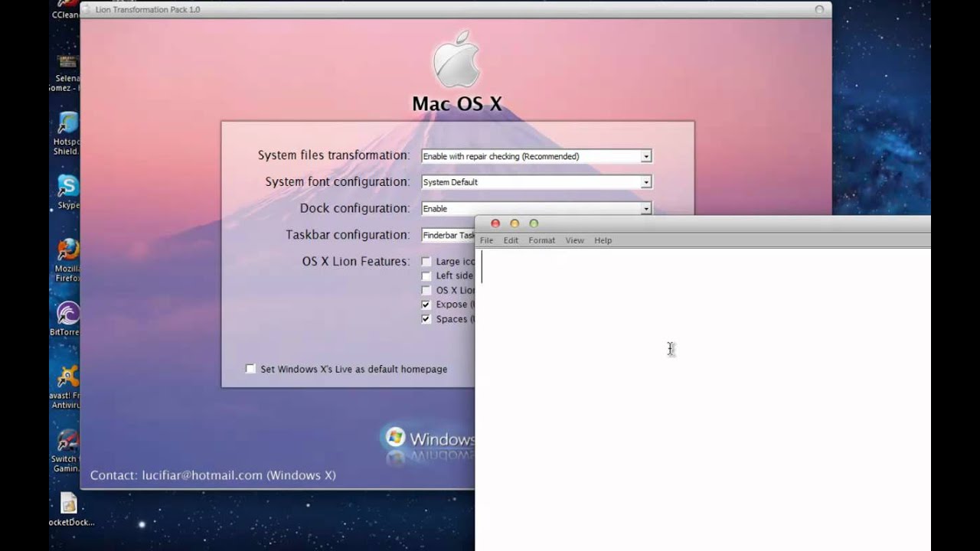The width and height of the screenshot is (980, 551).
Task: Open System files transformation dropdown
Action: tap(537, 156)
